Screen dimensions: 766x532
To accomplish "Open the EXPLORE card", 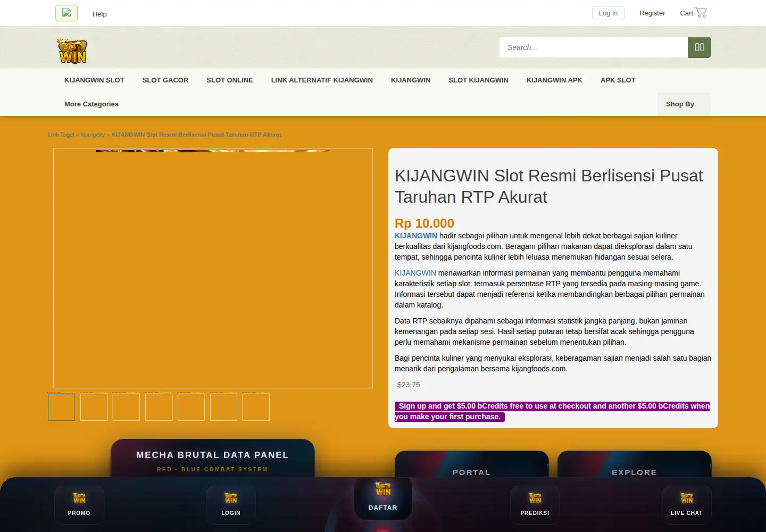I will coord(634,465).
